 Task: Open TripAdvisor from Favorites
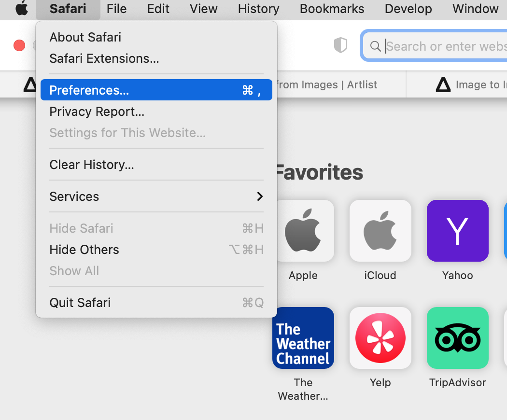(457, 337)
